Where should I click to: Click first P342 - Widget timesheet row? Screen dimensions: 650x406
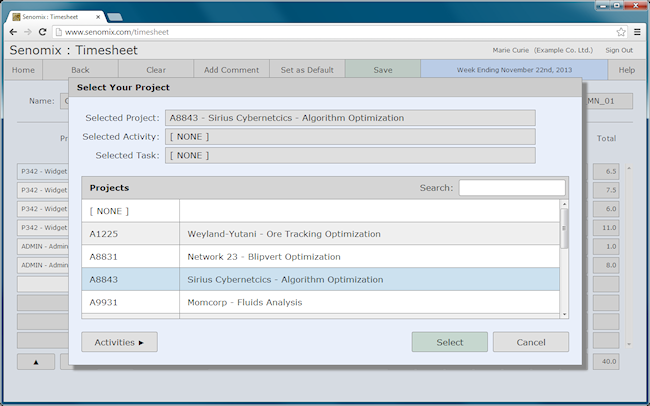click(43, 171)
